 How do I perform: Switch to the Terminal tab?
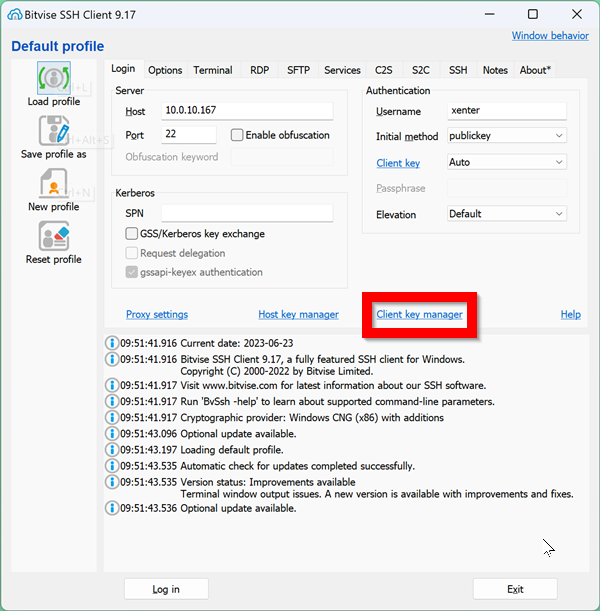[212, 70]
